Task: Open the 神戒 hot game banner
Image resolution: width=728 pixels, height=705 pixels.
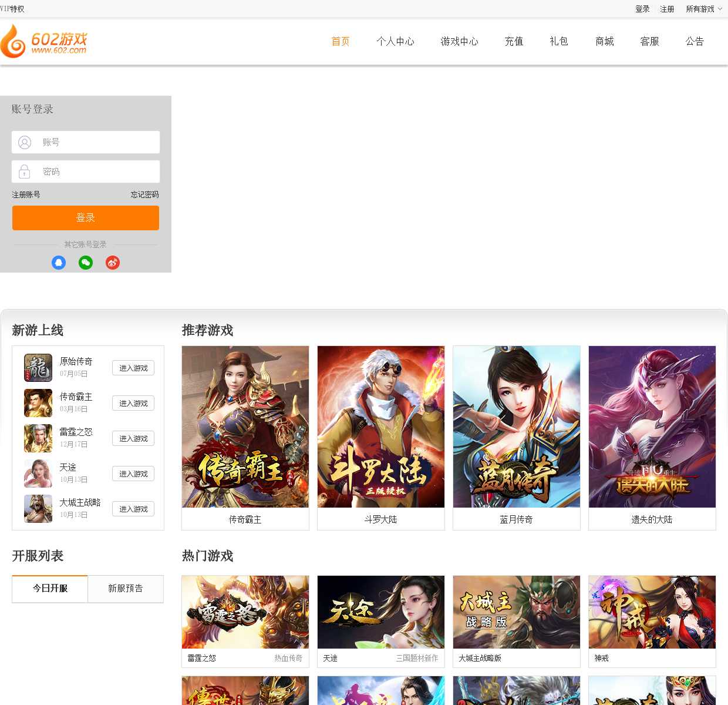Action: tap(652, 612)
